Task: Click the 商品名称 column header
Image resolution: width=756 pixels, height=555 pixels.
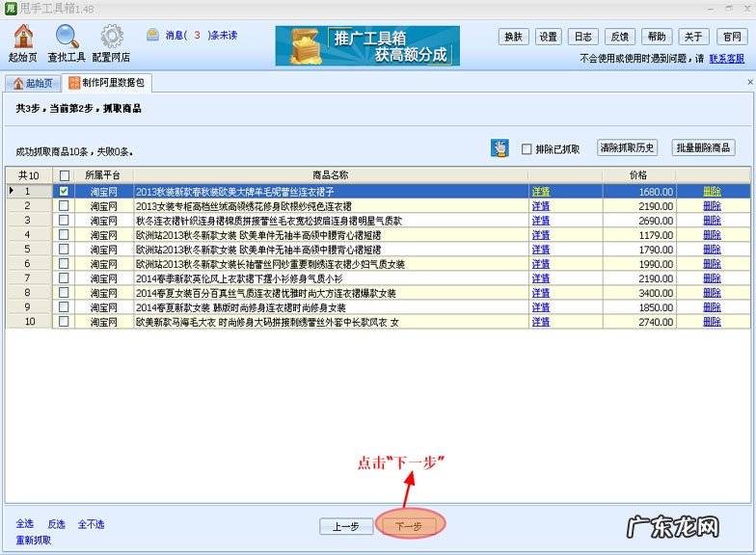Action: click(331, 175)
